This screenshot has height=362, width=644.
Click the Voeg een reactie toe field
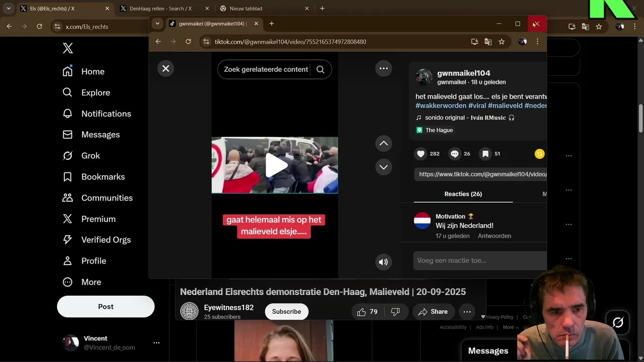pyautogui.click(x=480, y=260)
